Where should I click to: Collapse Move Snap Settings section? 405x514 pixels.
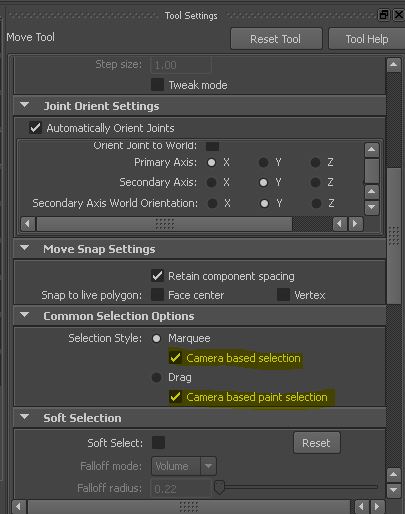pyautogui.click(x=24, y=248)
